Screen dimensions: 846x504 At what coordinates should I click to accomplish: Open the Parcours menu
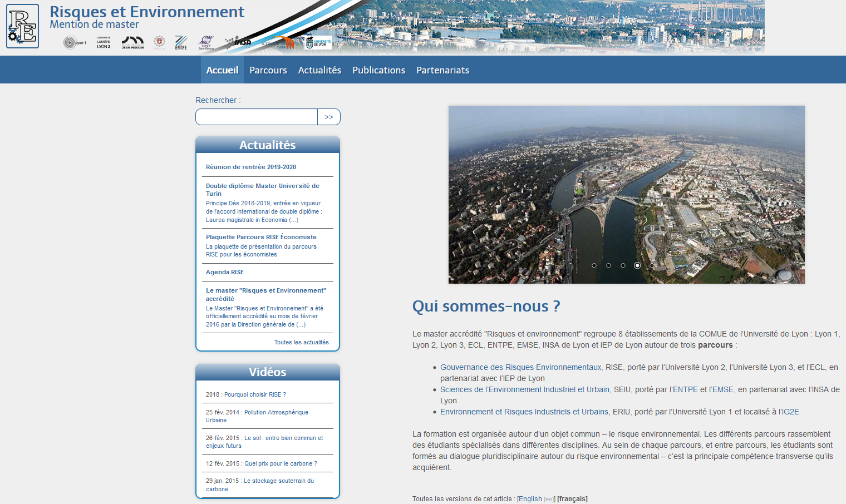click(268, 70)
